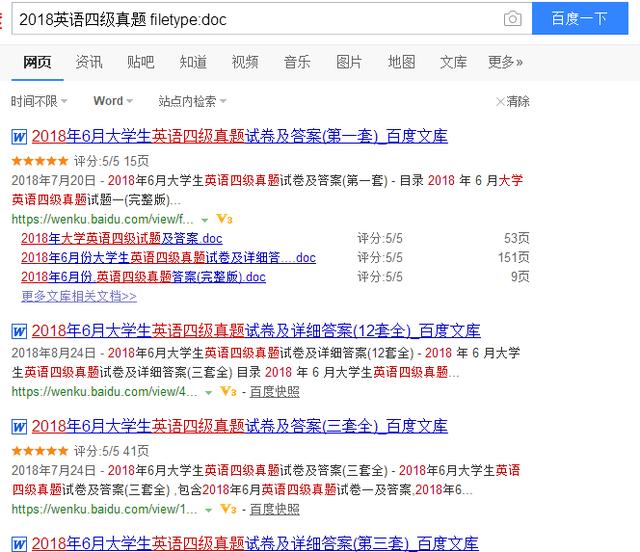Click Word icon beside 第三套 result
This screenshot has width=640, height=552.
[x=19, y=544]
